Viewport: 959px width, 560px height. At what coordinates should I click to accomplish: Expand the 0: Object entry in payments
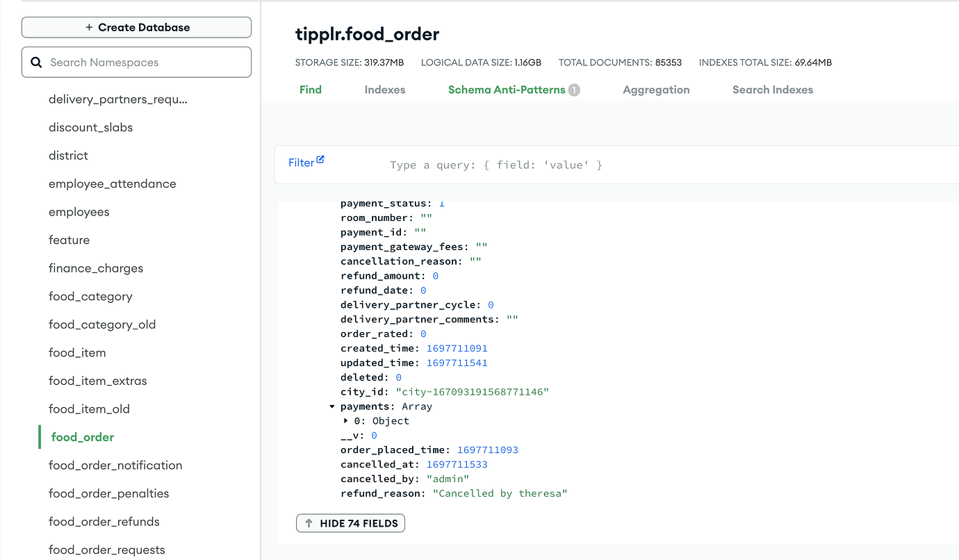(346, 421)
